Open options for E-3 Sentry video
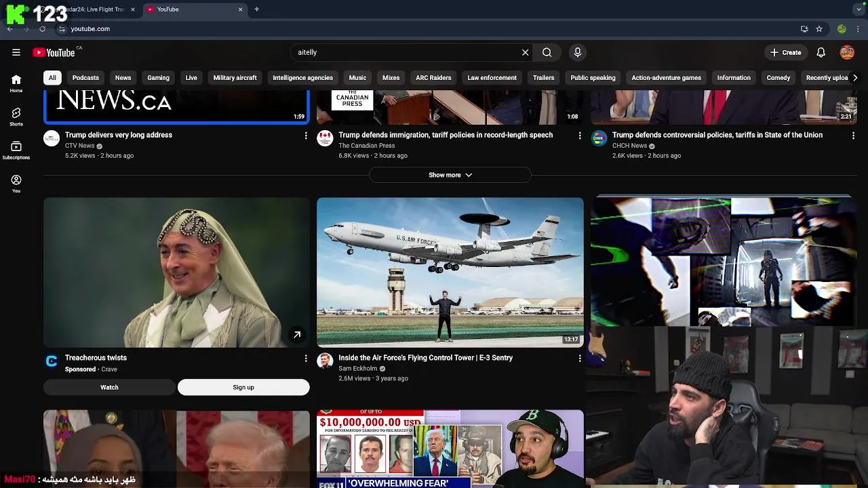Image resolution: width=868 pixels, height=488 pixels. pos(580,359)
